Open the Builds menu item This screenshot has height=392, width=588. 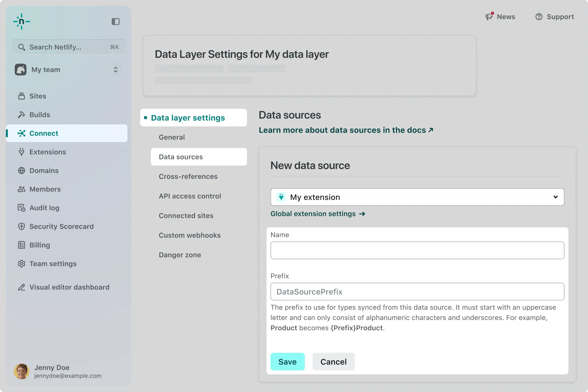point(67,115)
